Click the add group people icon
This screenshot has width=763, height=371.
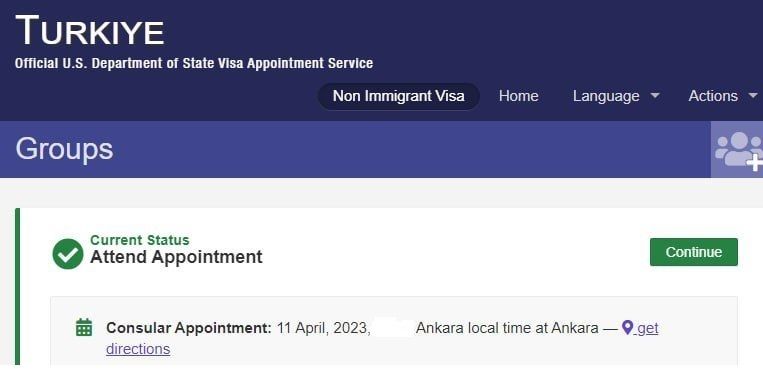(738, 150)
